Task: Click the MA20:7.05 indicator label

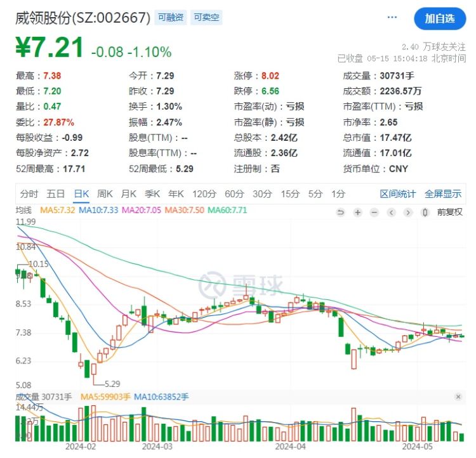Action: pos(142,210)
